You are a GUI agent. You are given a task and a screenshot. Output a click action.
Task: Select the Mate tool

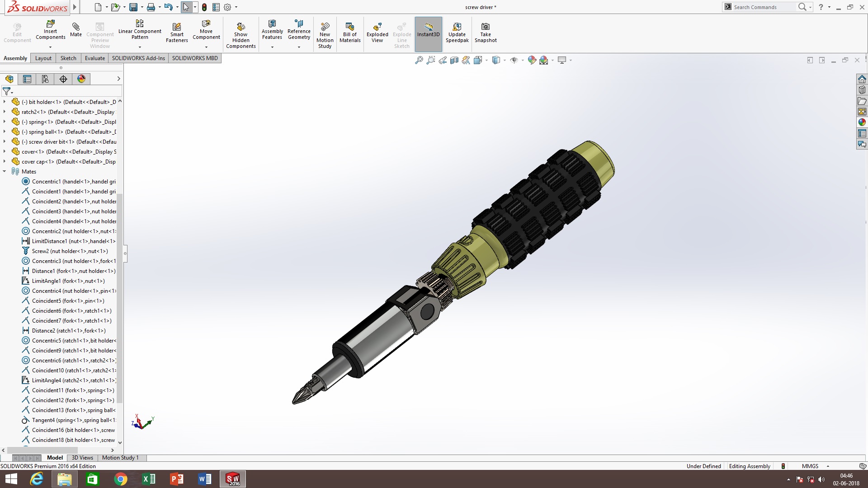coord(76,29)
